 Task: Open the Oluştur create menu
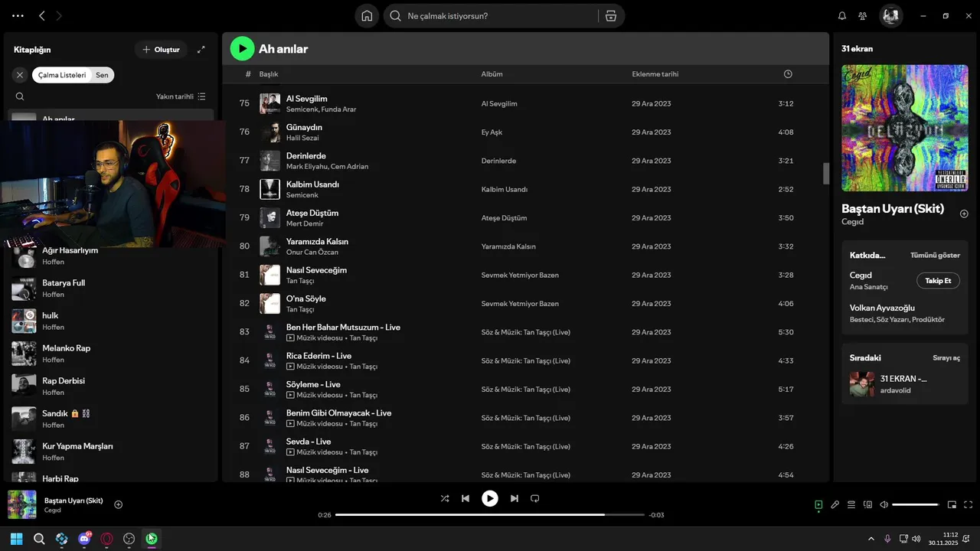[x=162, y=50]
